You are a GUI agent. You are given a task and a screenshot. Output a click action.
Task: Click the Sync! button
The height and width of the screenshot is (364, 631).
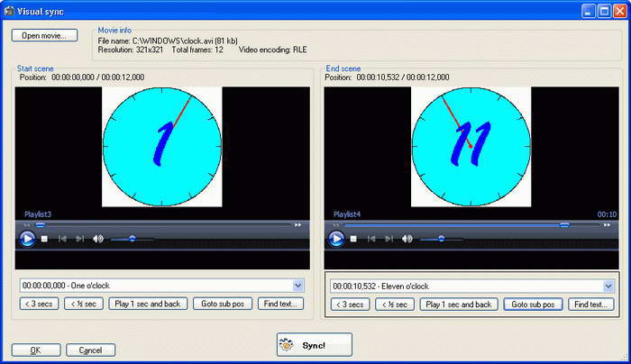315,345
